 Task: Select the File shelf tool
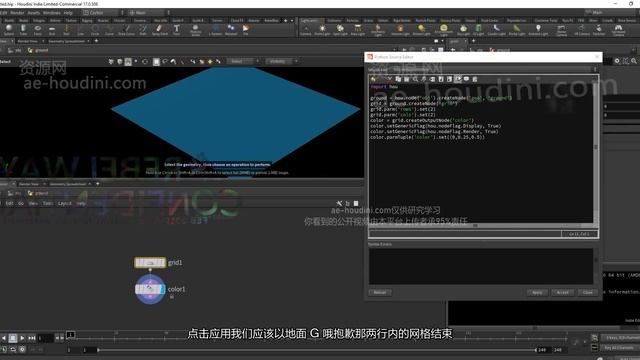246,30
